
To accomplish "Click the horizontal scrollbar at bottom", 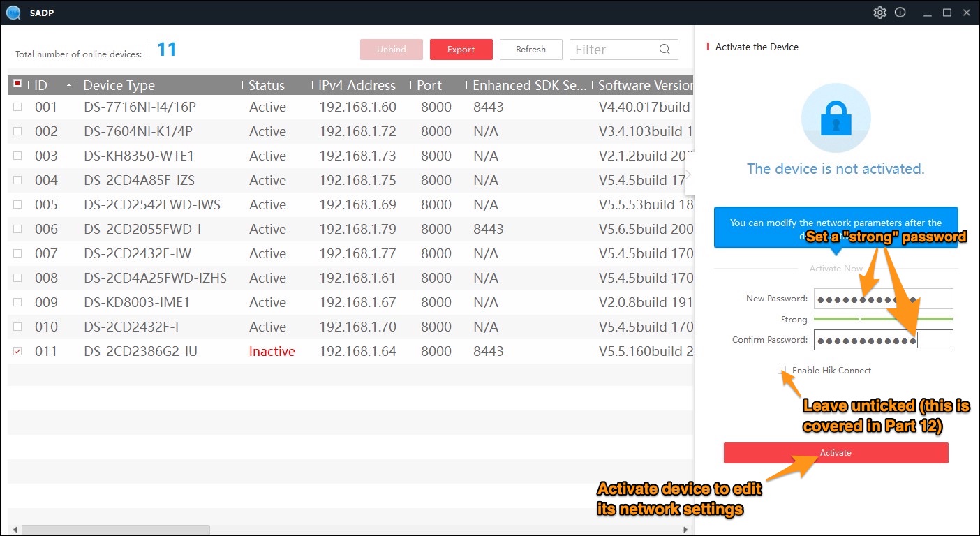I will point(115,528).
